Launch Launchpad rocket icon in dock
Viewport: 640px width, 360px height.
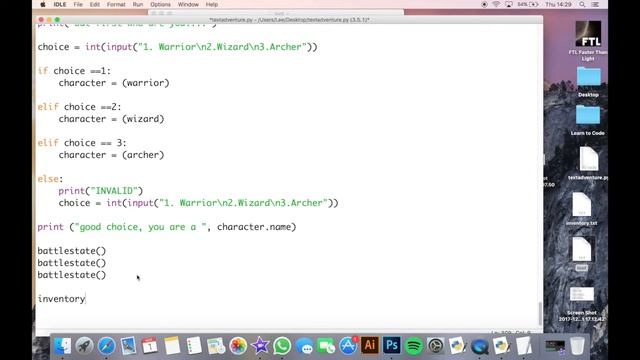click(84, 346)
